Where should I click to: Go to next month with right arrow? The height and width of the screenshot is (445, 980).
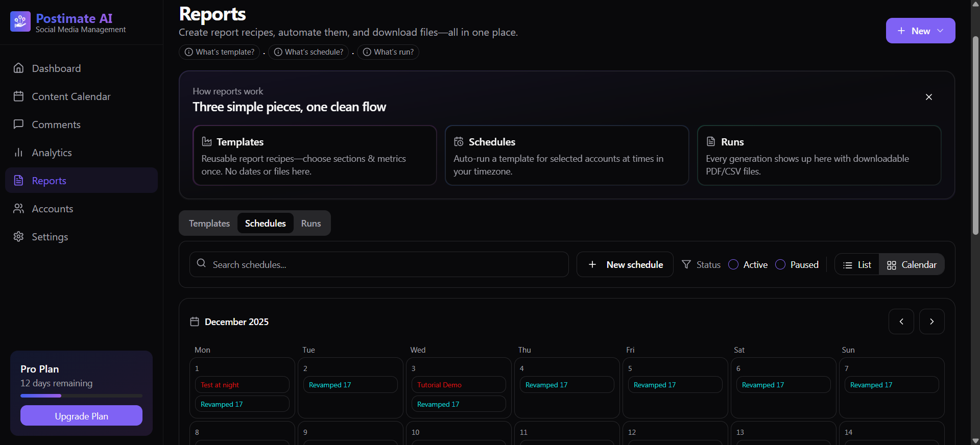pos(932,322)
